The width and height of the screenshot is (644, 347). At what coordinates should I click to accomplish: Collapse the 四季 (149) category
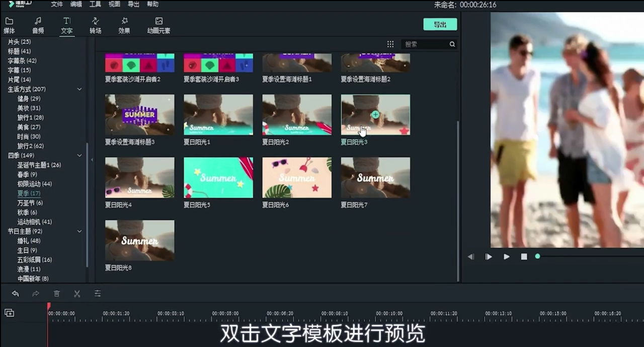(x=79, y=155)
